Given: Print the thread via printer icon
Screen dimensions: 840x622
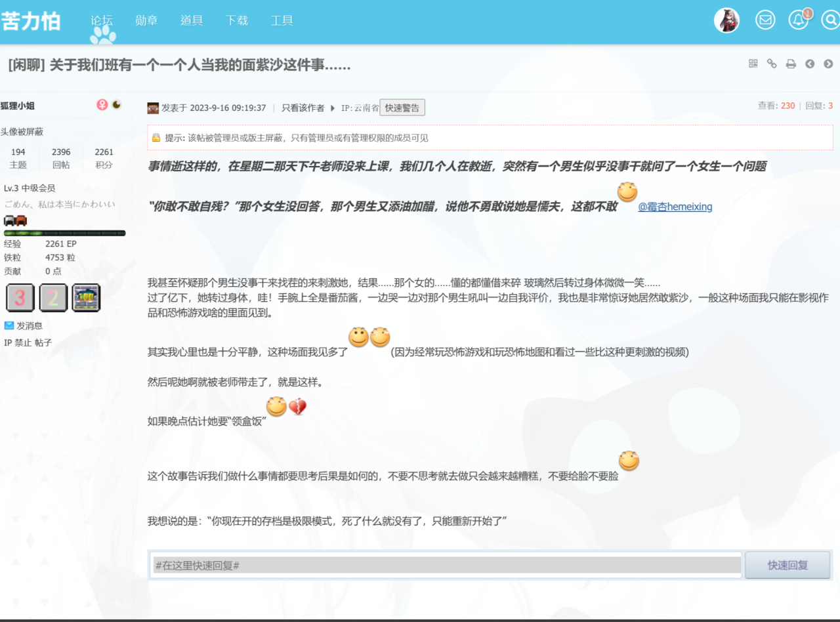Looking at the screenshot, I should point(791,64).
